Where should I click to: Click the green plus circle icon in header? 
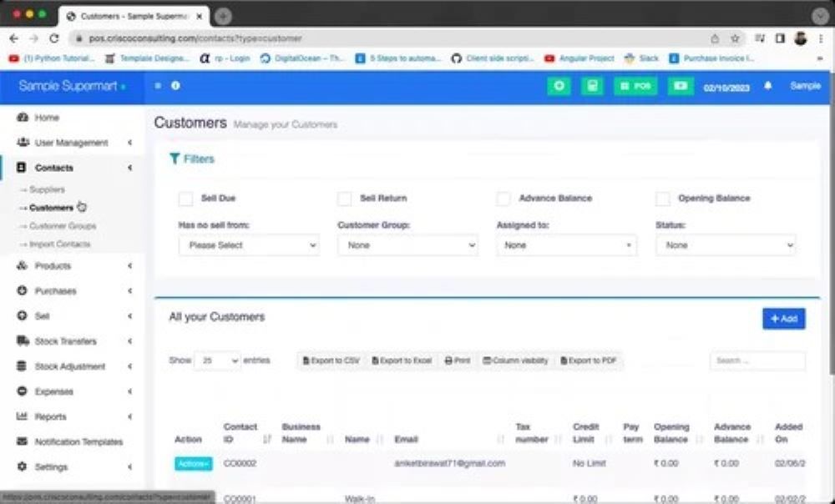[x=559, y=86]
